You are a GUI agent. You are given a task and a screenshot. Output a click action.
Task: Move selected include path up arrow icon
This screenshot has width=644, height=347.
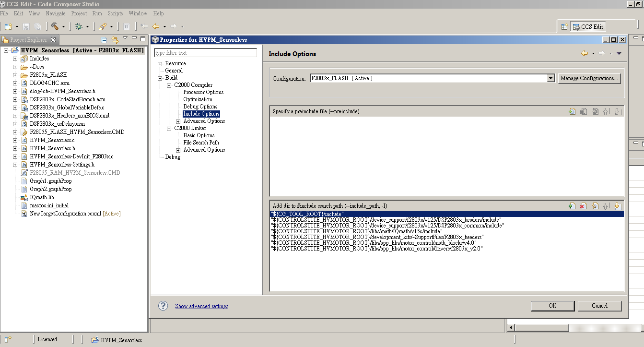pyautogui.click(x=606, y=206)
